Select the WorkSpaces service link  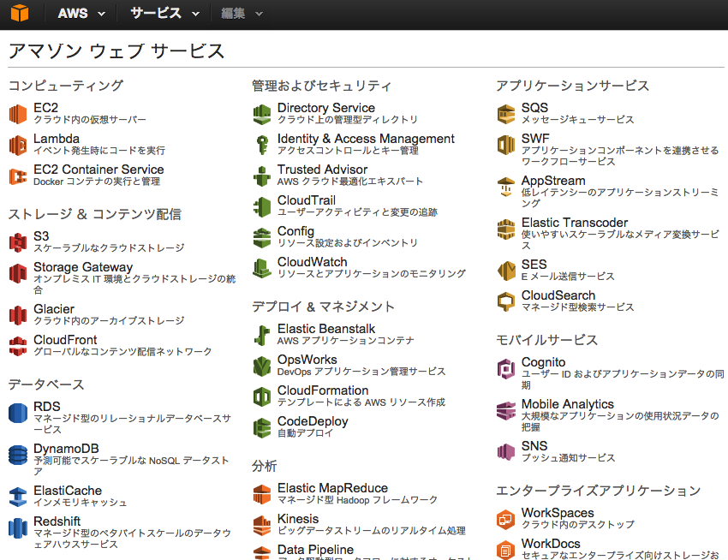click(558, 513)
